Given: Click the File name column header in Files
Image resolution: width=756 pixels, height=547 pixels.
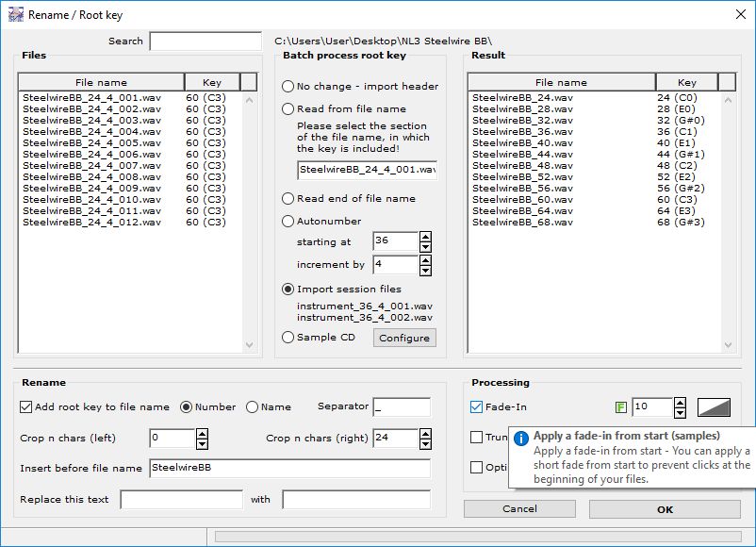Looking at the screenshot, I should coord(101,82).
